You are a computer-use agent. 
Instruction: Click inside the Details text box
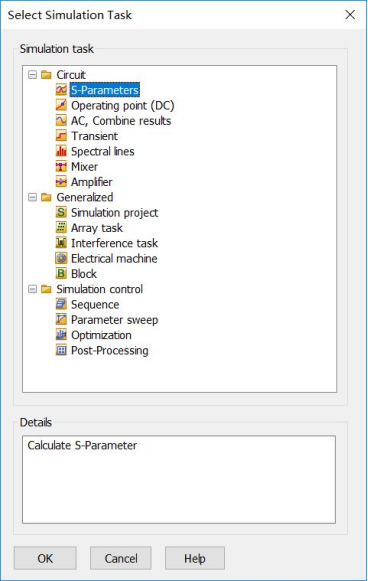tap(179, 479)
